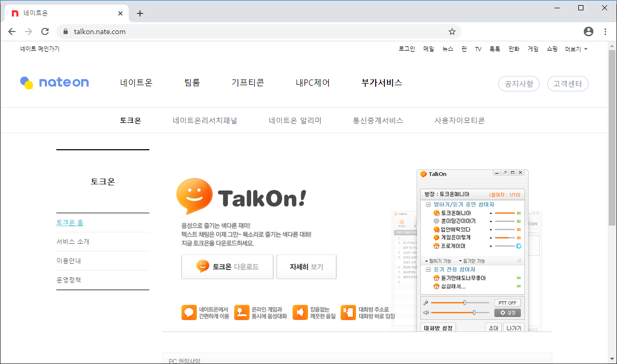The width and height of the screenshot is (617, 364).
Task: Click the 온라인 게임과 동시에 음성대화 feature icon
Action: [242, 312]
